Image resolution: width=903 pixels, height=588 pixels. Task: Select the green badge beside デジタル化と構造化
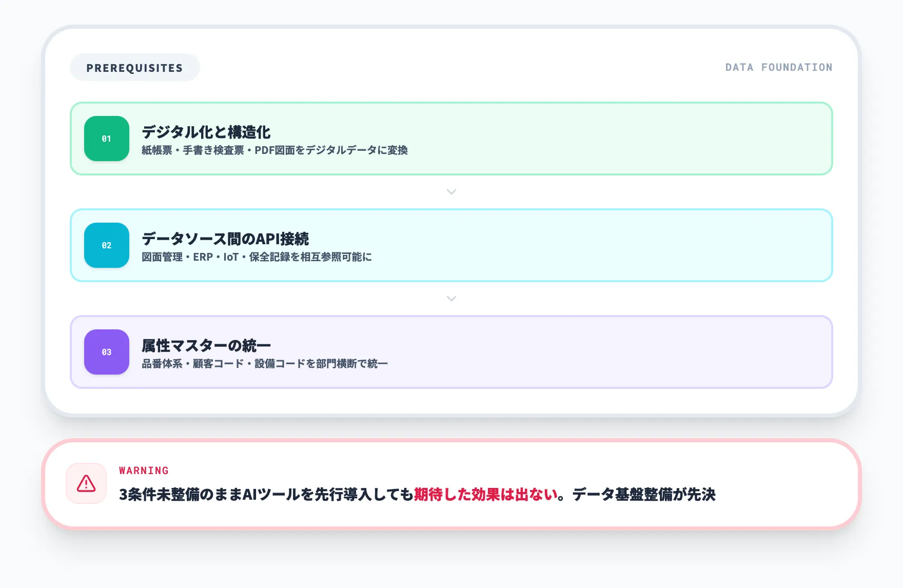tap(106, 139)
